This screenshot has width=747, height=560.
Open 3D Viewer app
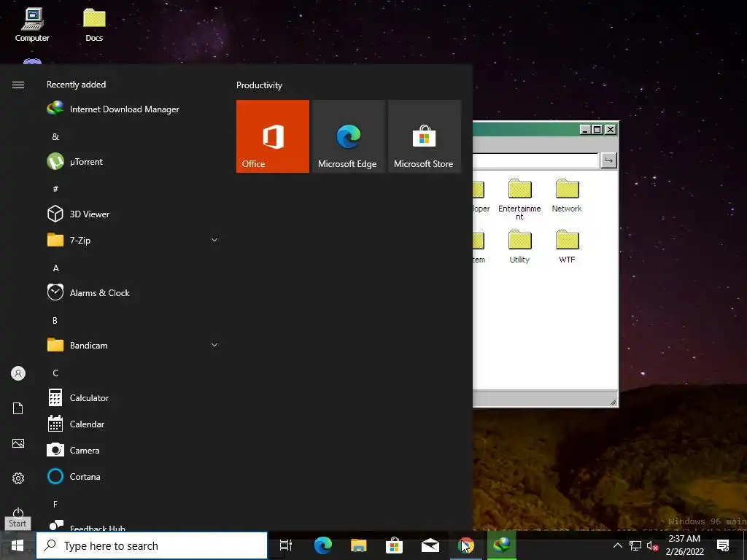[133, 214]
